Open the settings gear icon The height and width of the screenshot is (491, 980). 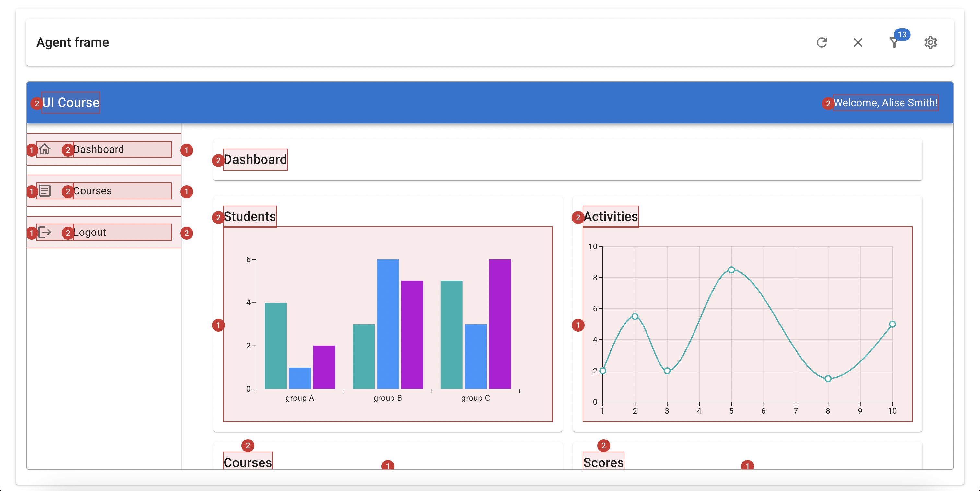(x=930, y=42)
